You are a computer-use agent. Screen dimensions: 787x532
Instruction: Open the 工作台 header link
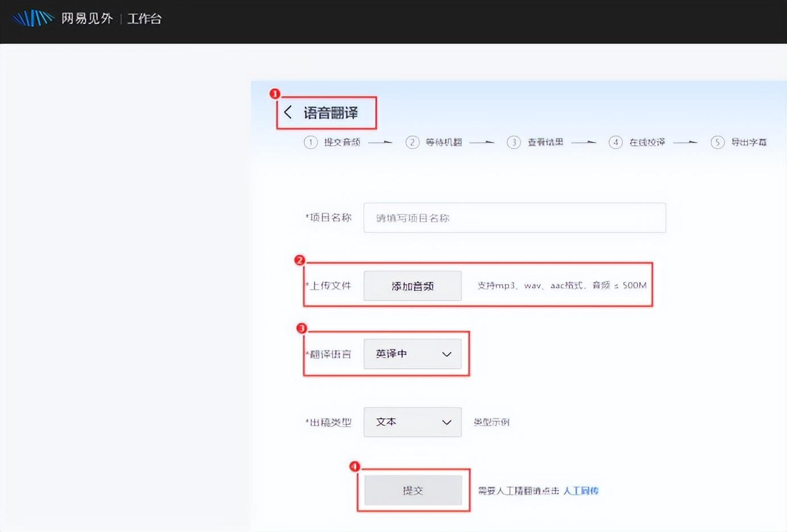pyautogui.click(x=144, y=19)
